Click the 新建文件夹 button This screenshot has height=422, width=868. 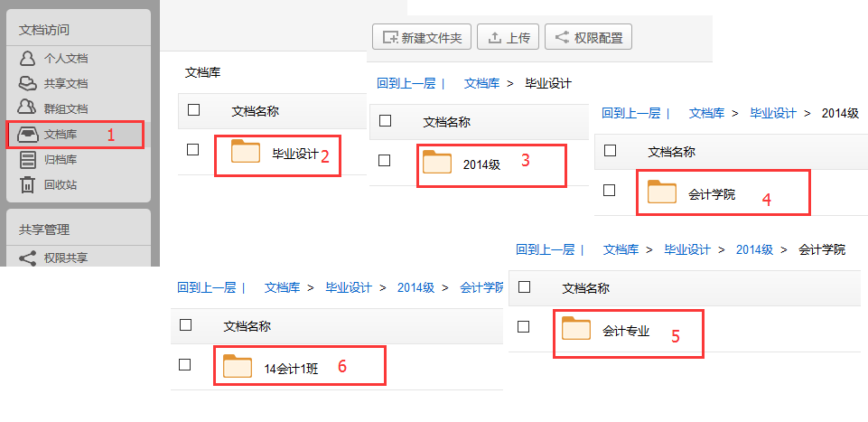tap(421, 37)
